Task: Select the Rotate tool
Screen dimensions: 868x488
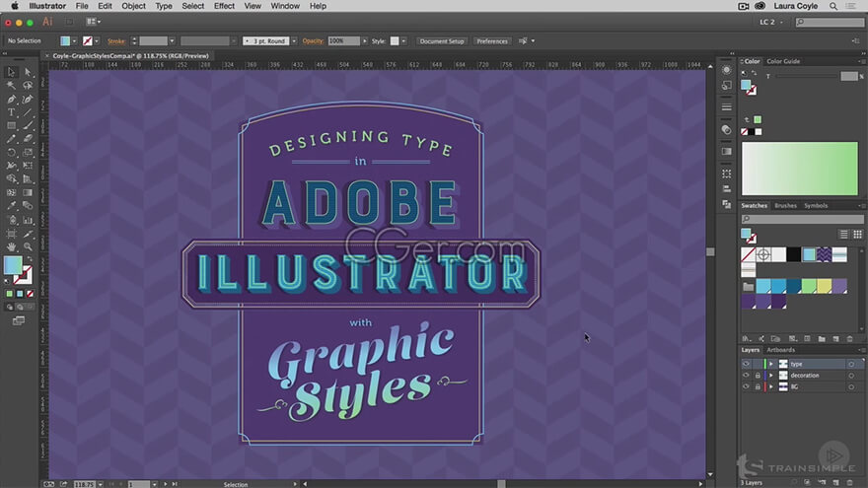Action: coord(11,152)
